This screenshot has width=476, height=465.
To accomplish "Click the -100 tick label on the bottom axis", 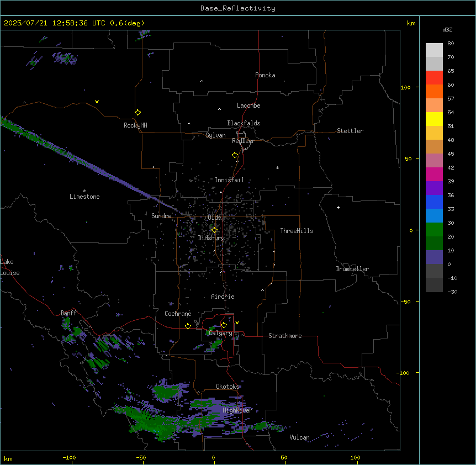I will click(69, 457).
